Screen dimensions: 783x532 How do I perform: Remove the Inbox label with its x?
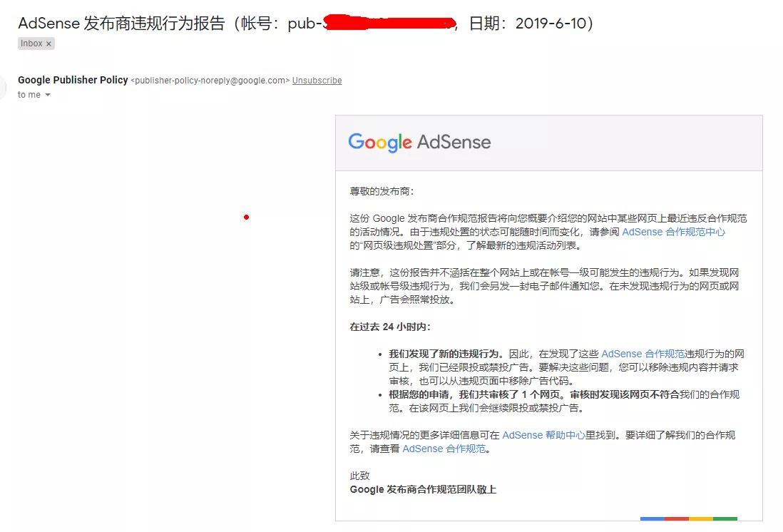coord(48,44)
